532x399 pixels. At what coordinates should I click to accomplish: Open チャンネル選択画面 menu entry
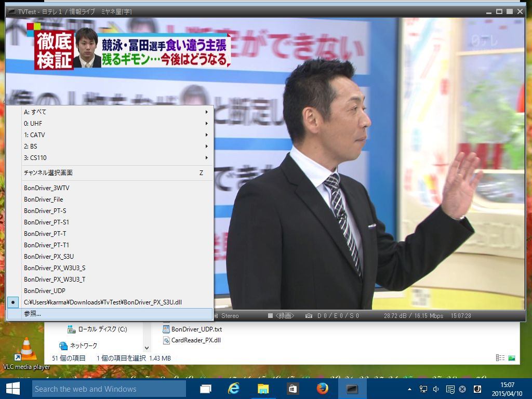pyautogui.click(x=110, y=172)
